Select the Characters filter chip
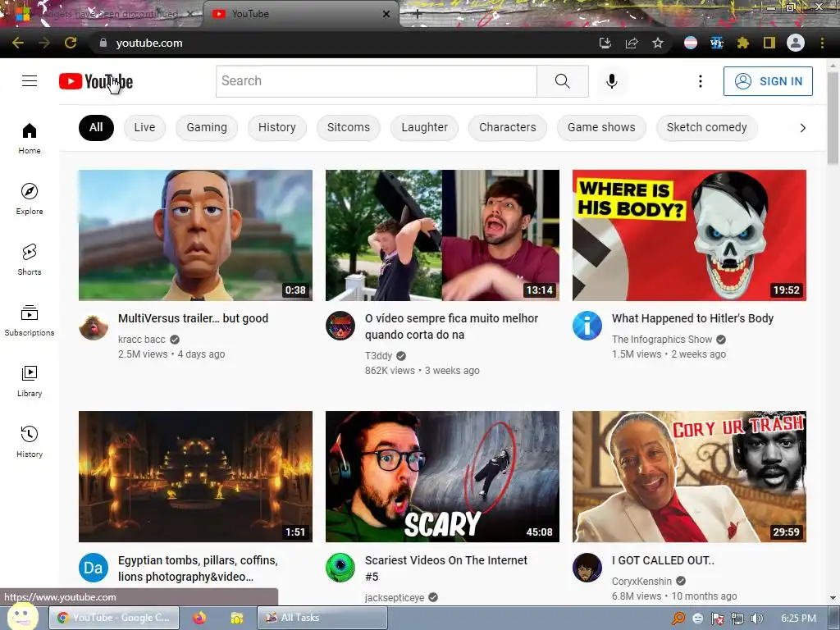This screenshot has height=630, width=840. 508,127
